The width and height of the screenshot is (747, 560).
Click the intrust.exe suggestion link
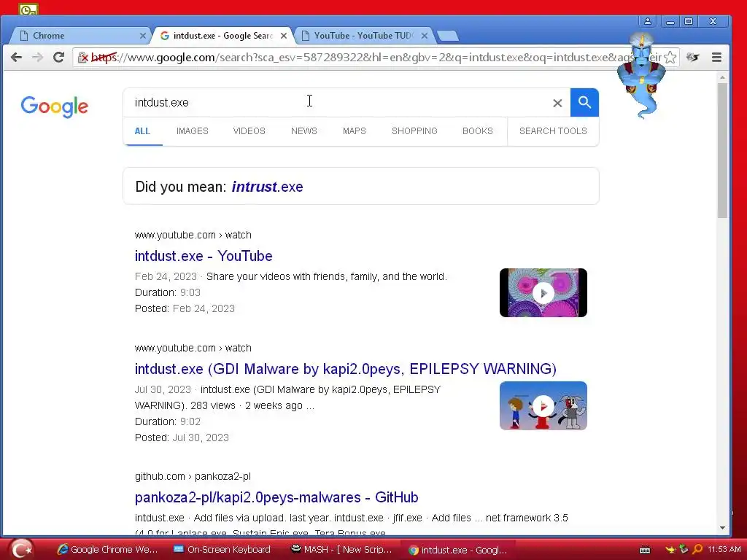click(x=267, y=187)
